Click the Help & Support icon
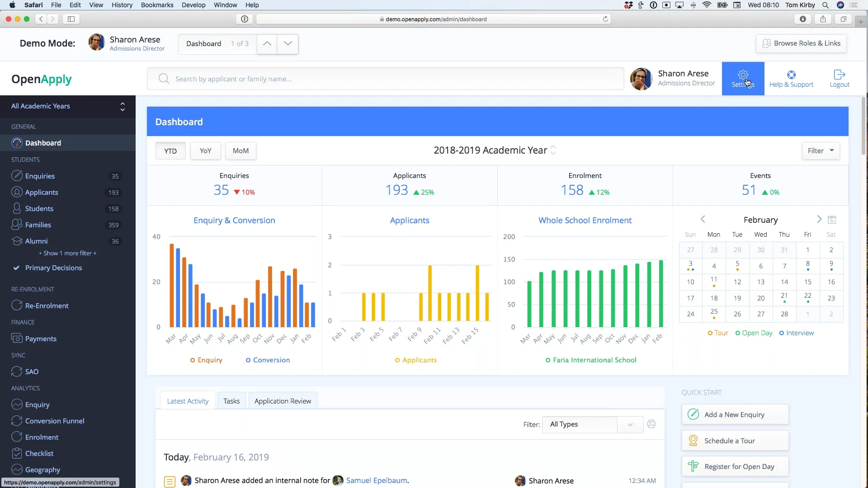The width and height of the screenshot is (868, 488). [791, 78]
